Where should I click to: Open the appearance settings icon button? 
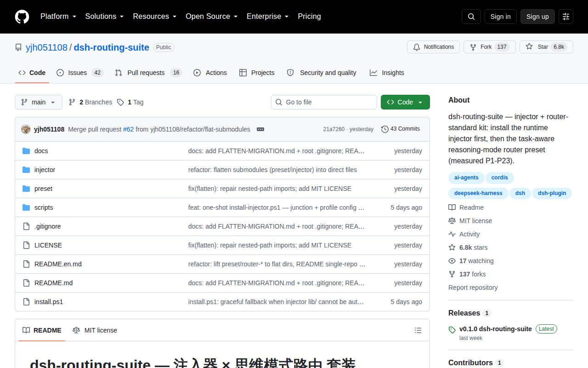[566, 17]
